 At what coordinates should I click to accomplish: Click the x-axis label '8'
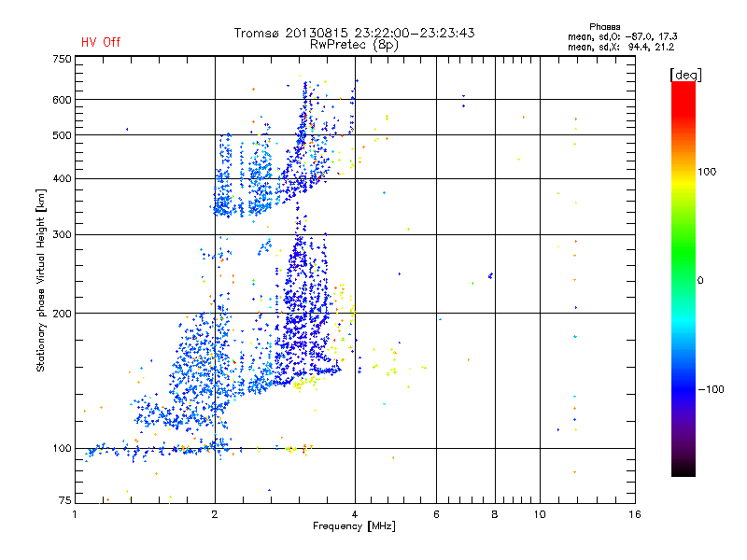point(495,514)
